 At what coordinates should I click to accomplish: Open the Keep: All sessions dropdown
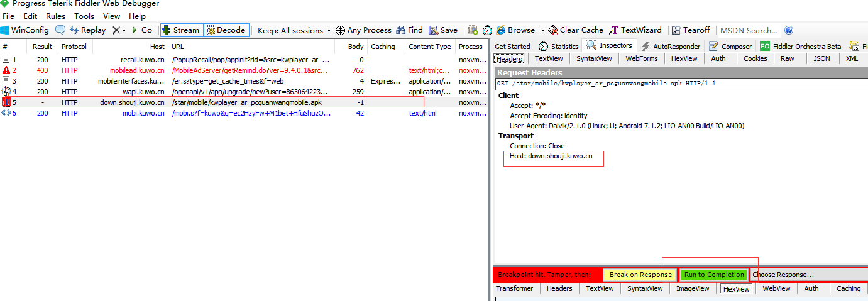[x=294, y=30]
